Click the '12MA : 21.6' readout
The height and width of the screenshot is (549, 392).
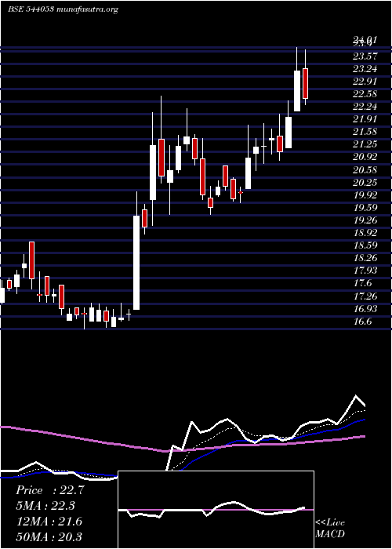49,522
